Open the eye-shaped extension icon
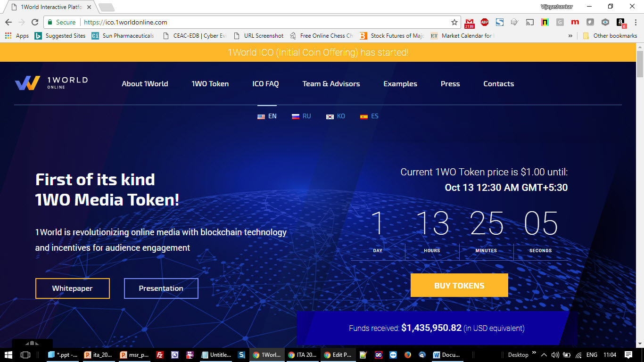This screenshot has width=644, height=362. pyautogui.click(x=605, y=22)
